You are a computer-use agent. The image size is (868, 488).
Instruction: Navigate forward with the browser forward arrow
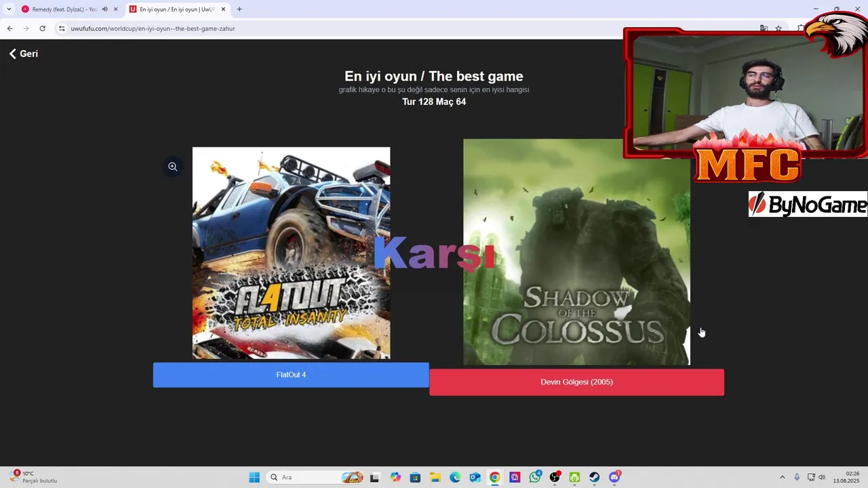[26, 28]
